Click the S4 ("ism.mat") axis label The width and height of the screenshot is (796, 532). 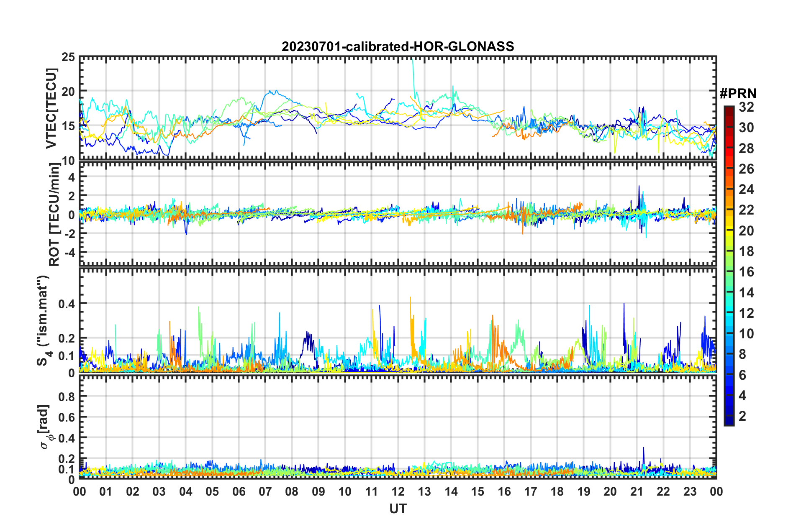click(x=44, y=320)
